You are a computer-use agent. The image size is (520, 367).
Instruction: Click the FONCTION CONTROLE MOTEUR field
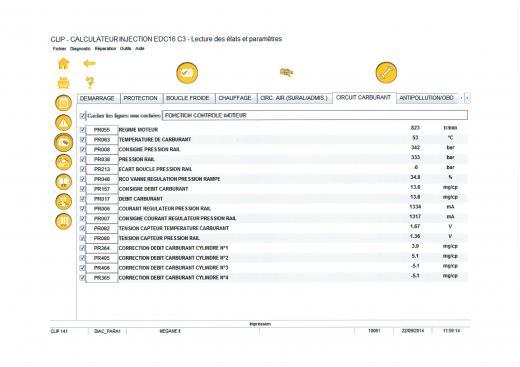[x=315, y=115]
